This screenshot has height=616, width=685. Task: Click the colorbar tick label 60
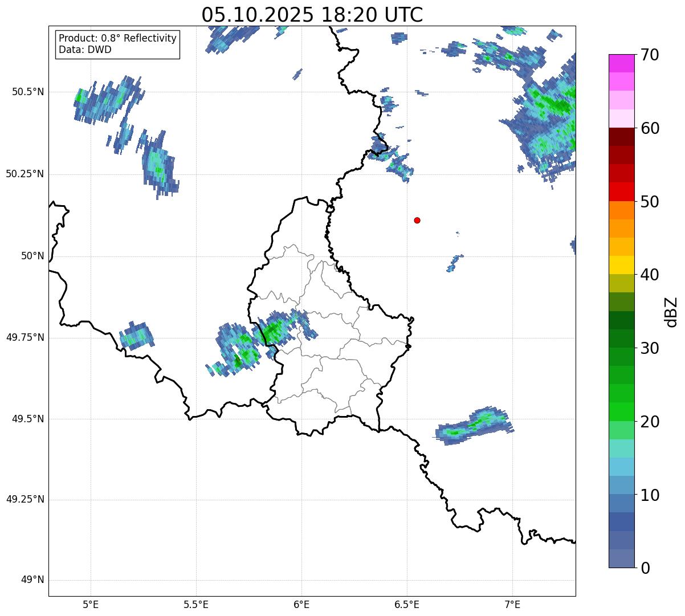[x=650, y=128]
